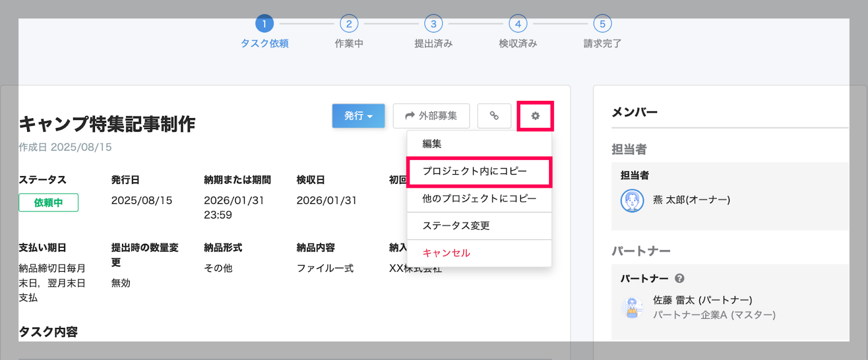Click the name 燕 太郎(オーナー)
Screen dimensions: 868x360
(691, 200)
